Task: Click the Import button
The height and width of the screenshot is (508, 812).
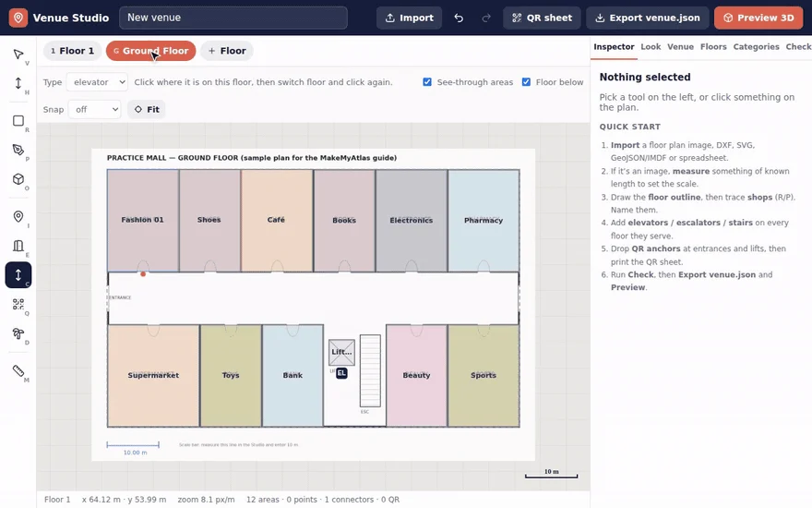Action: point(409,18)
